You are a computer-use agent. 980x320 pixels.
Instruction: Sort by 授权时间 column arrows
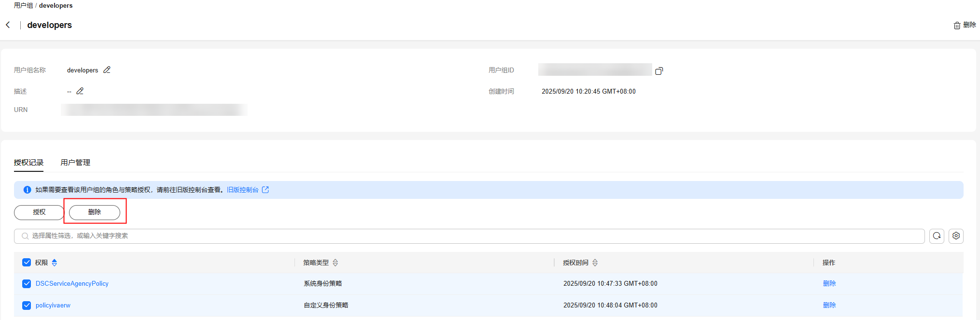pyautogui.click(x=595, y=263)
